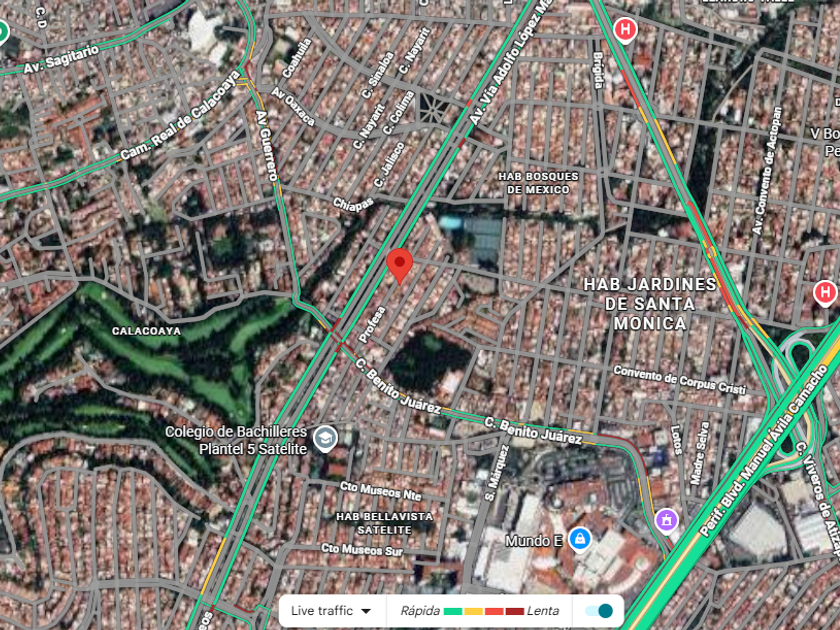
Task: Click the red location pin marker
Action: 400,266
